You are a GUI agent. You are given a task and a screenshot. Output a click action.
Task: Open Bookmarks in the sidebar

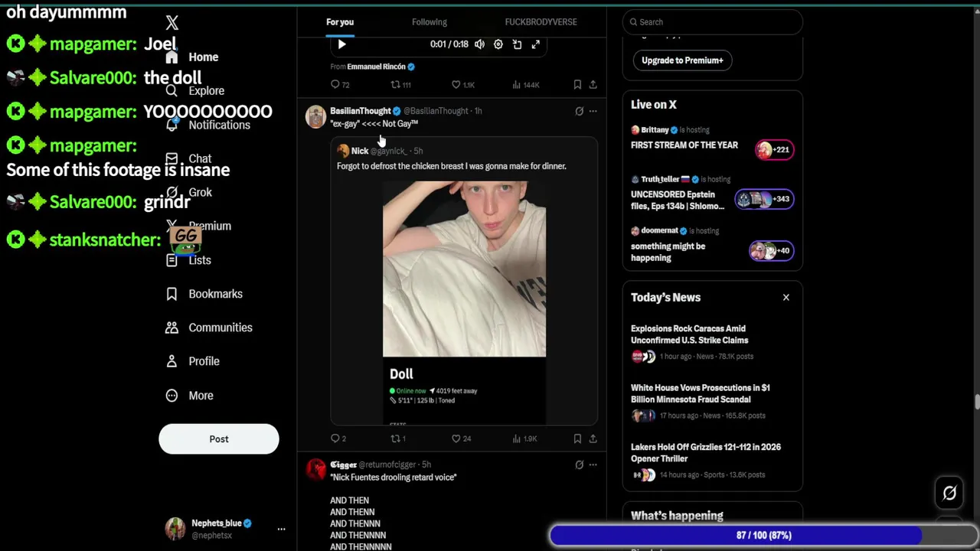[204, 294]
